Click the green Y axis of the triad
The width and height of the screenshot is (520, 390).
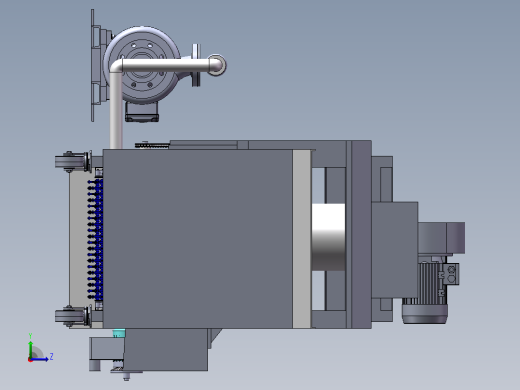[x=31, y=349]
